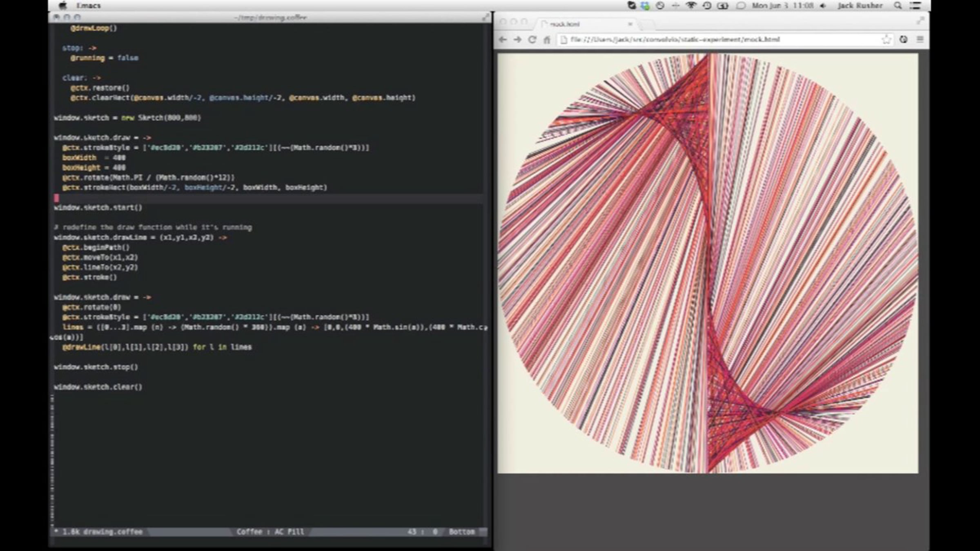The width and height of the screenshot is (980, 551).
Task: Click the Bottom scroll position indicator
Action: [462, 532]
